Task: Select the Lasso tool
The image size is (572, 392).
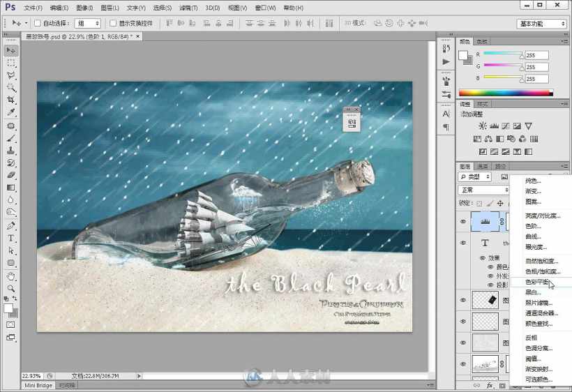Action: pyautogui.click(x=11, y=75)
